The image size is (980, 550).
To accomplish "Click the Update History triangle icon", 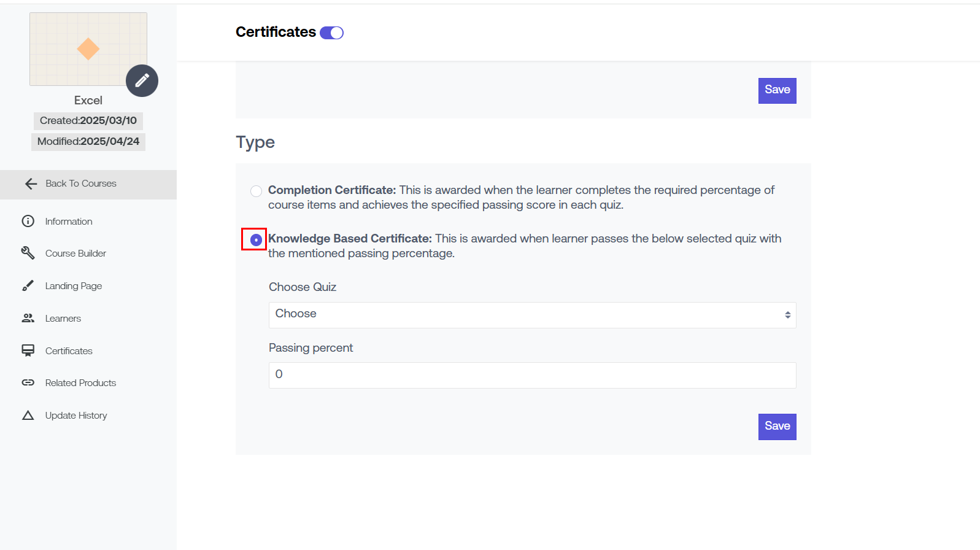I will coord(28,416).
